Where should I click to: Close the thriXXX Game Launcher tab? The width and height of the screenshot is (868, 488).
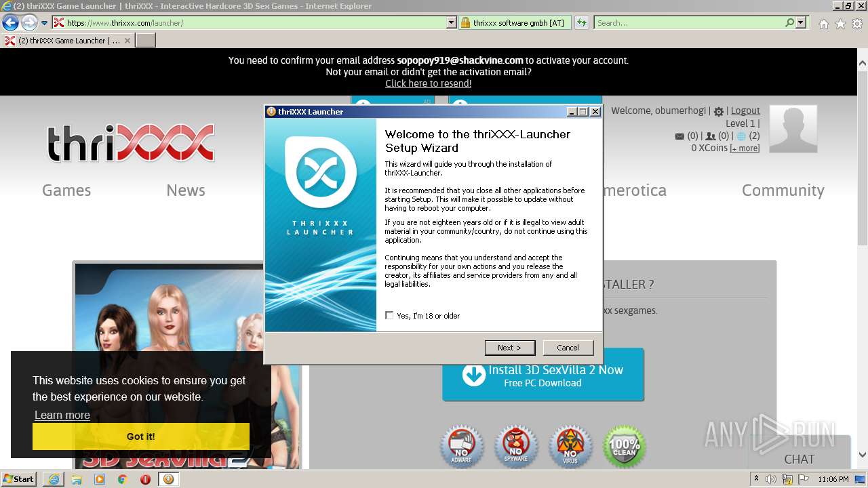point(127,41)
